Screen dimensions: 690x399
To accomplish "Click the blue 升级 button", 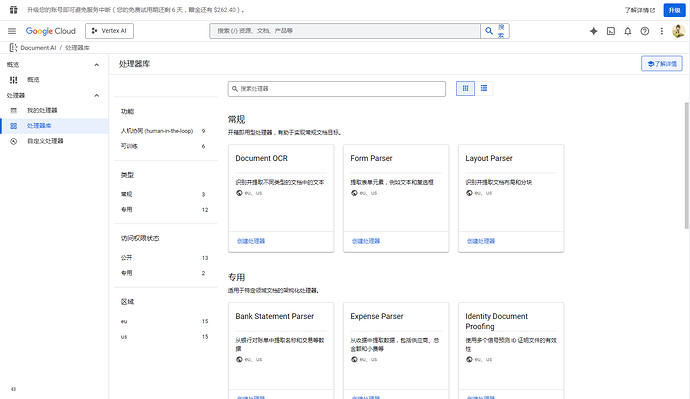I will click(674, 10).
